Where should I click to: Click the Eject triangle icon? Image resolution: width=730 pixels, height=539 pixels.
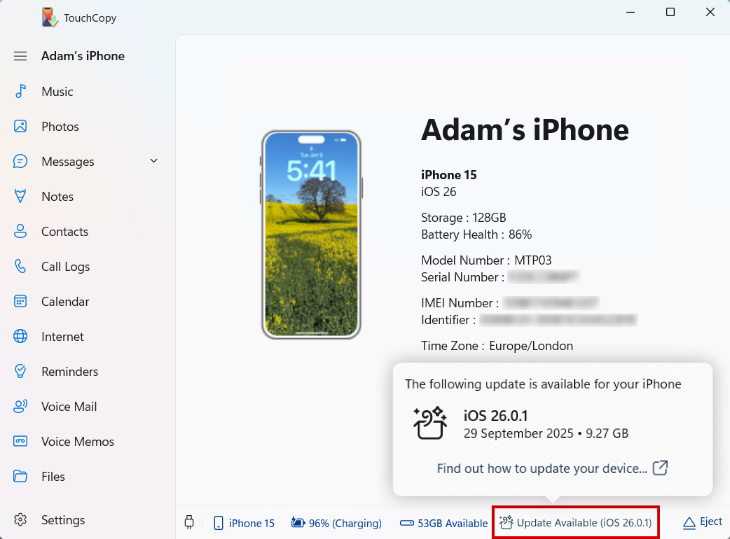(x=689, y=524)
